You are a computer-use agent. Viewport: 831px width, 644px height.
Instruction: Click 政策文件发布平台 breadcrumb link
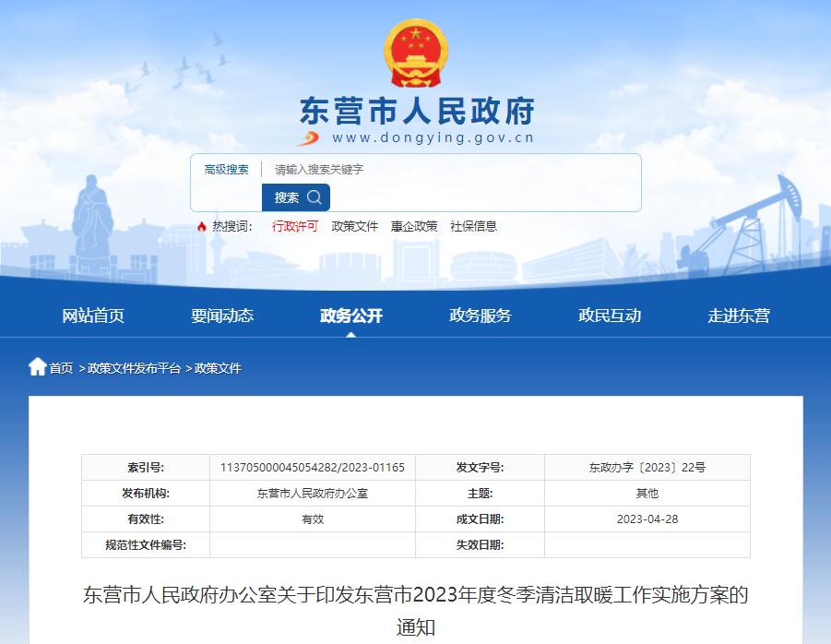[134, 368]
